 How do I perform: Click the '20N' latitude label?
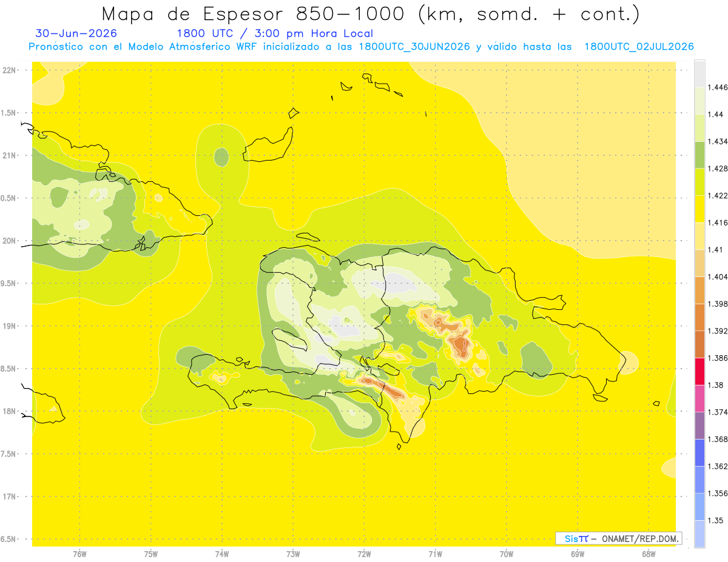tap(9, 241)
